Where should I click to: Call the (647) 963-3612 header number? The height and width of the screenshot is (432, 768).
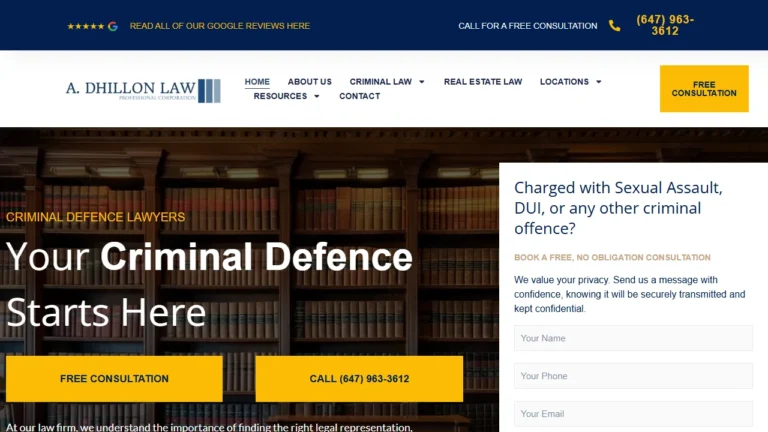click(665, 25)
